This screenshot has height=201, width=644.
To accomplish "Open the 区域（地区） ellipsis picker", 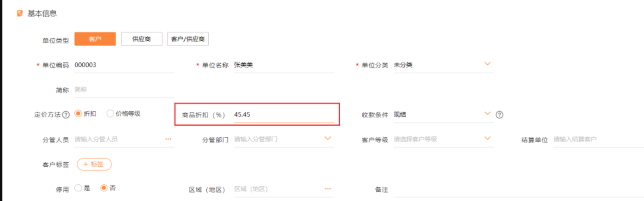I will [x=328, y=189].
